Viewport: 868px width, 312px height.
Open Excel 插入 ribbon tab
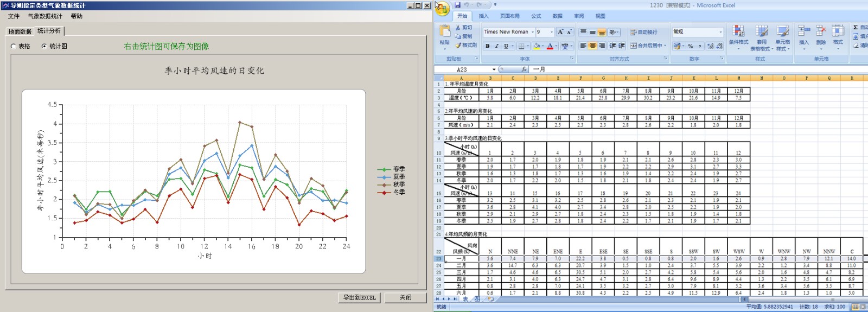point(483,16)
